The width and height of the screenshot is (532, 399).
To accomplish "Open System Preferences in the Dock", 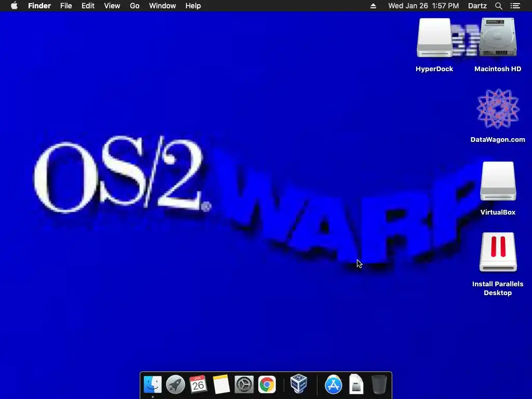I will pyautogui.click(x=244, y=384).
